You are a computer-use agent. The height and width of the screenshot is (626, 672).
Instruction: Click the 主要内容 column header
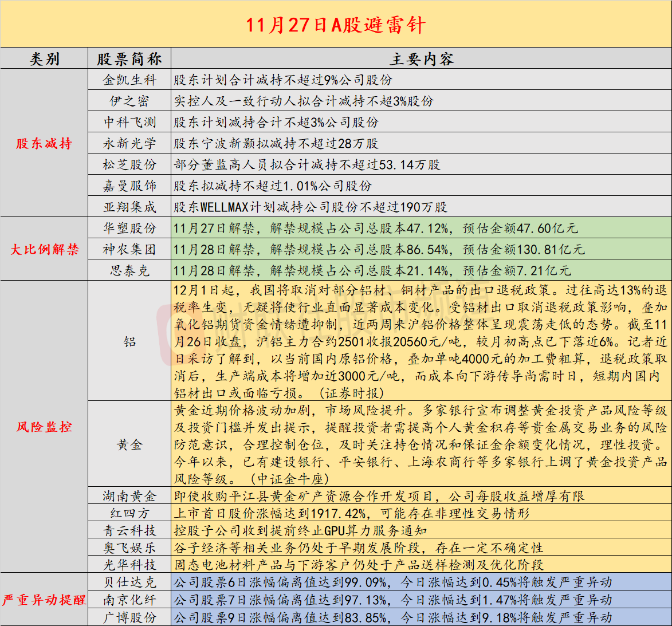point(421,59)
